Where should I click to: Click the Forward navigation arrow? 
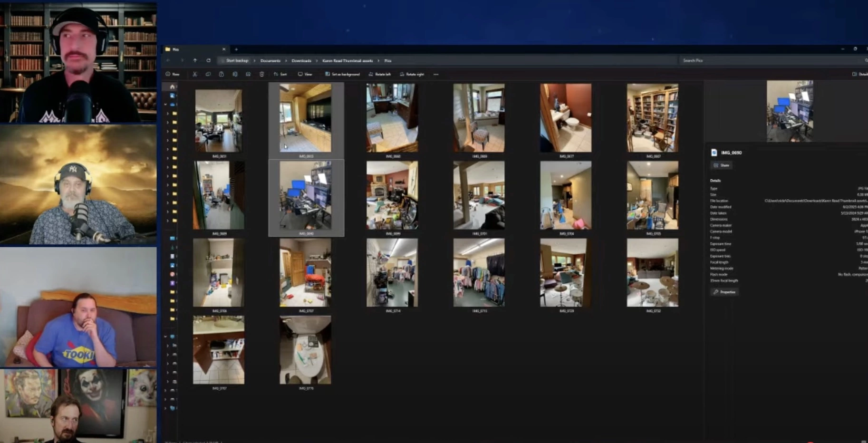click(182, 60)
